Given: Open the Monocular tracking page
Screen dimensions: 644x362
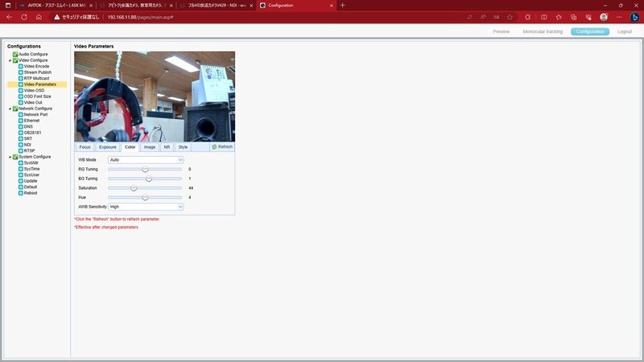Looking at the screenshot, I should click(x=543, y=31).
